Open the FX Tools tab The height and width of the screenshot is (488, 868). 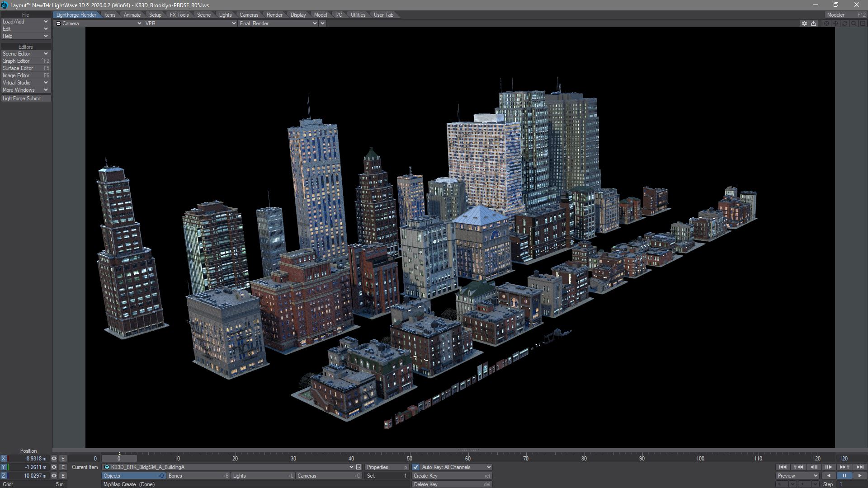[179, 15]
